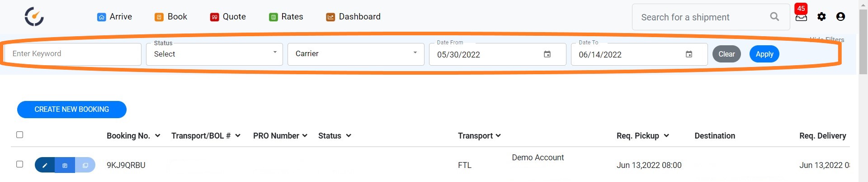Screen dimensions: 868x182
Task: Open the user account profile icon
Action: [x=840, y=17]
